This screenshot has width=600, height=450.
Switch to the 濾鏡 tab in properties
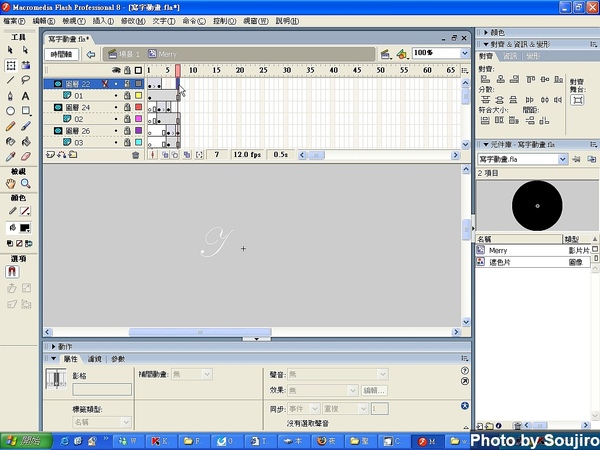[95, 358]
